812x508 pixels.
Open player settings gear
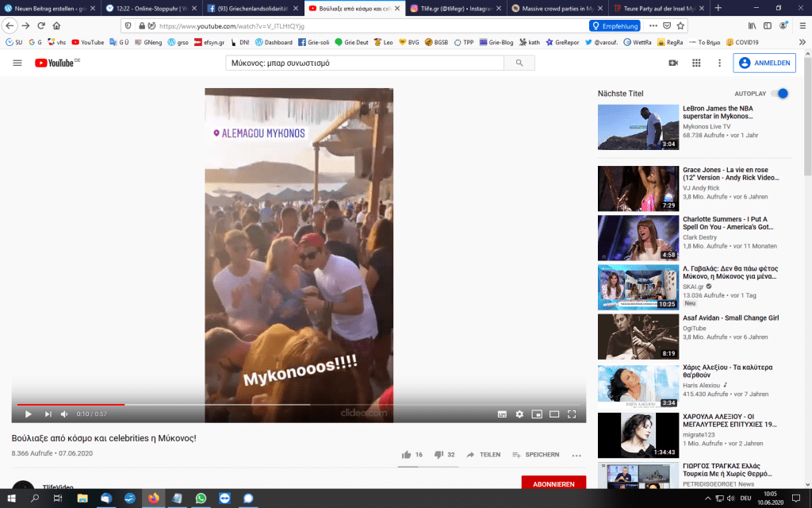point(519,414)
